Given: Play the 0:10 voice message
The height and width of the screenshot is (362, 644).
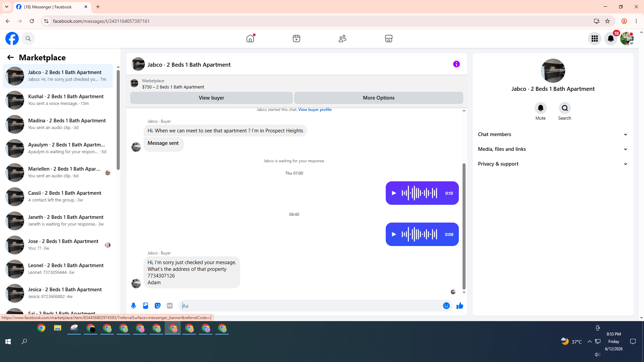Looking at the screenshot, I should pos(394,193).
